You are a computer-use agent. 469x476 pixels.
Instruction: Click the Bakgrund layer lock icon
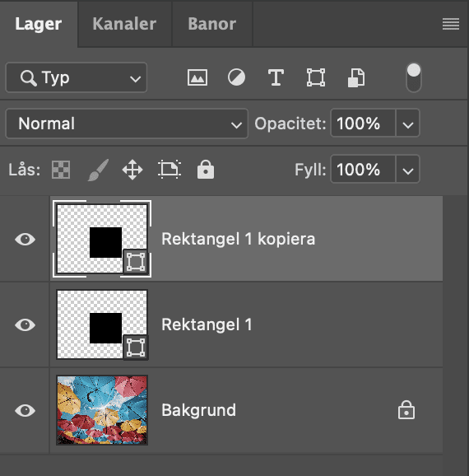click(406, 410)
